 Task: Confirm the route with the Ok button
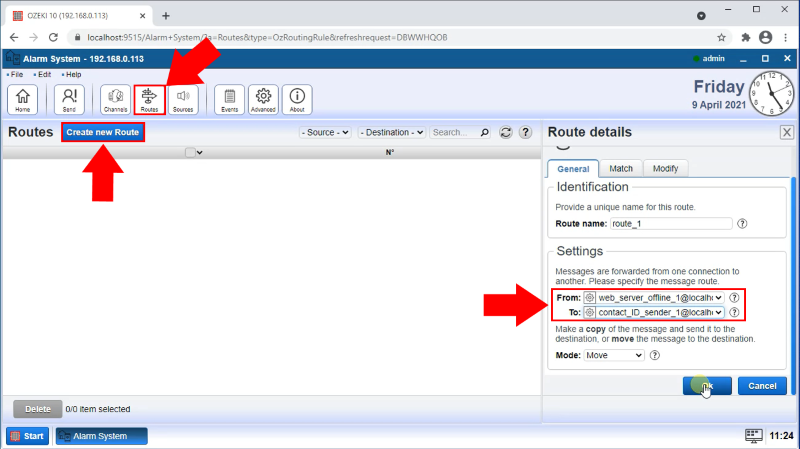pos(707,386)
